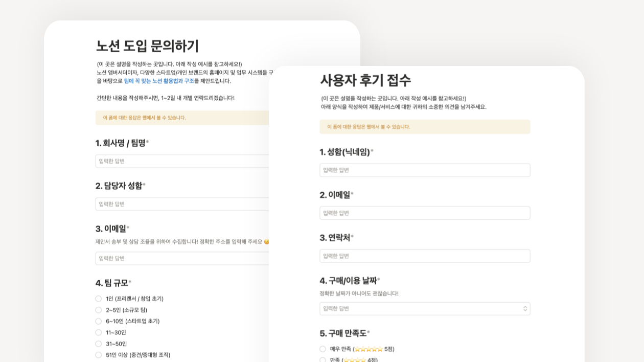
Task: Select the 매우 만족 5점 radio option
Action: (x=323, y=349)
